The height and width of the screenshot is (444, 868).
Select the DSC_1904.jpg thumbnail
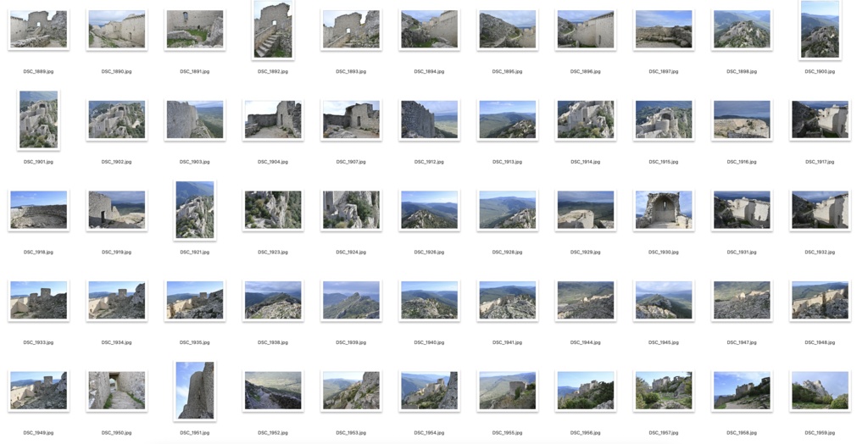pyautogui.click(x=273, y=119)
